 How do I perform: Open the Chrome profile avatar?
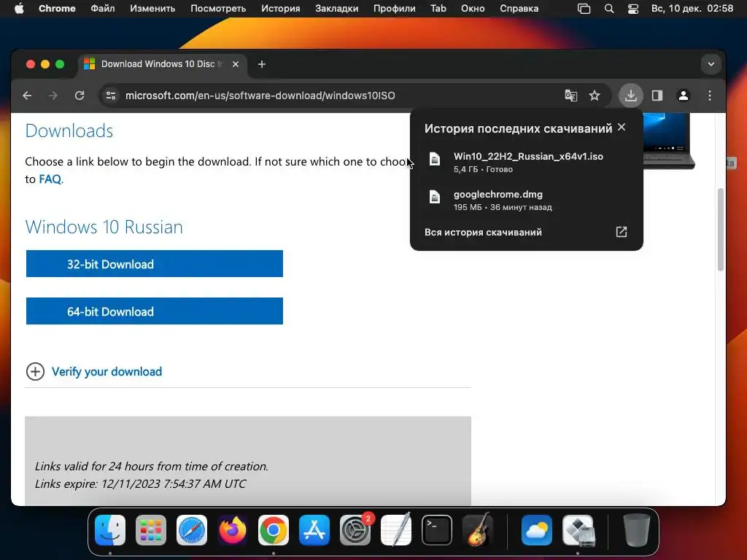pyautogui.click(x=683, y=96)
